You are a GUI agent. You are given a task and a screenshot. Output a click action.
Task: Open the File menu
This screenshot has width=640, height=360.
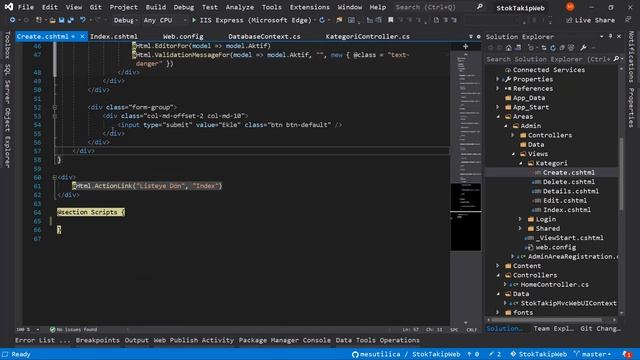(x=26, y=7)
